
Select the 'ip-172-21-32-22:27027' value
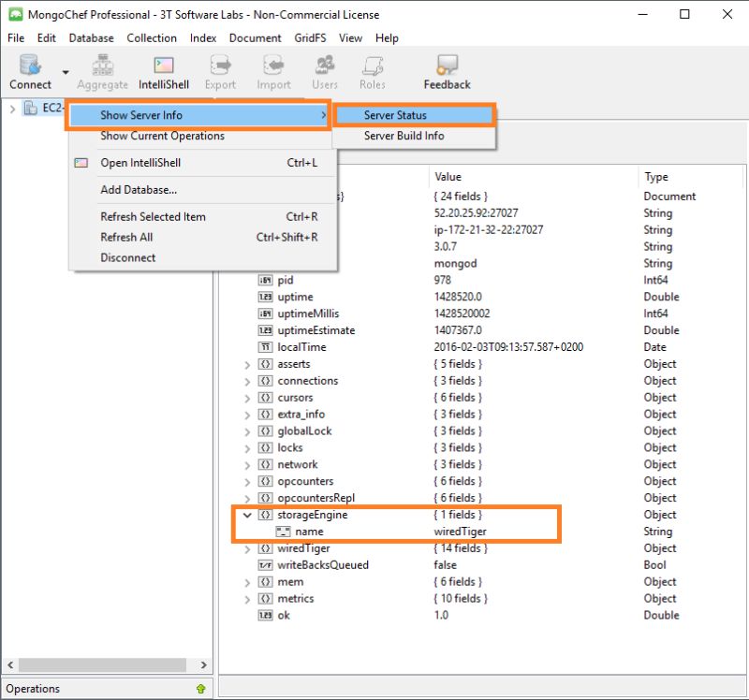tap(488, 229)
